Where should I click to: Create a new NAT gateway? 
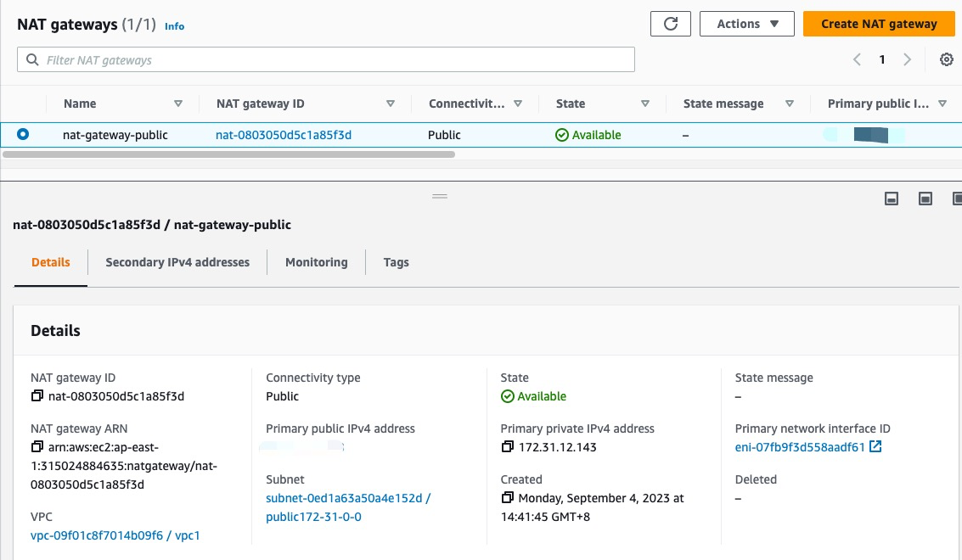878,23
